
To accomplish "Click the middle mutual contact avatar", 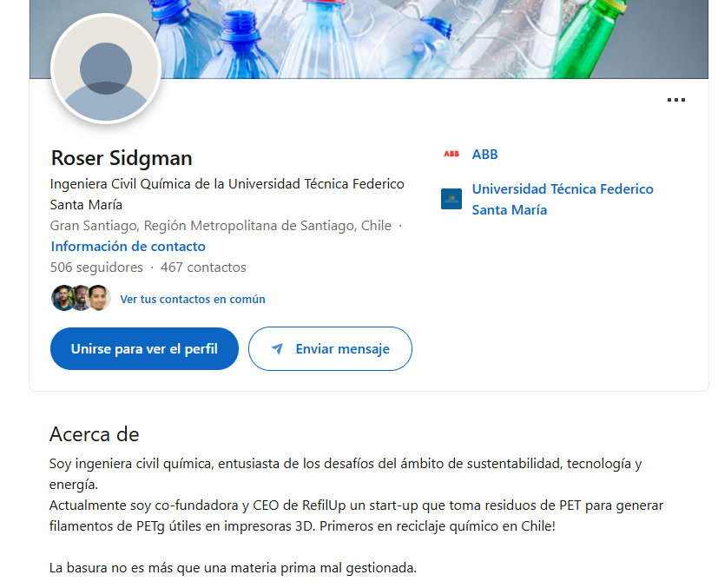I will coord(81,298).
